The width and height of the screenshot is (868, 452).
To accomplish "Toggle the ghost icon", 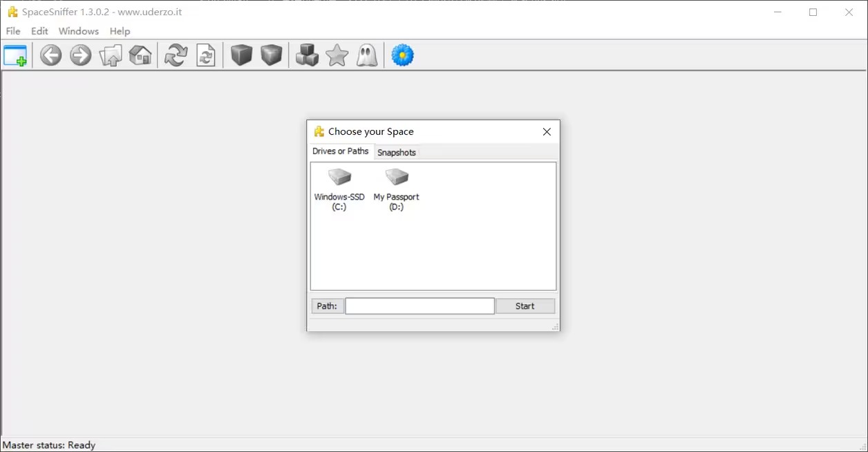I will tap(367, 55).
